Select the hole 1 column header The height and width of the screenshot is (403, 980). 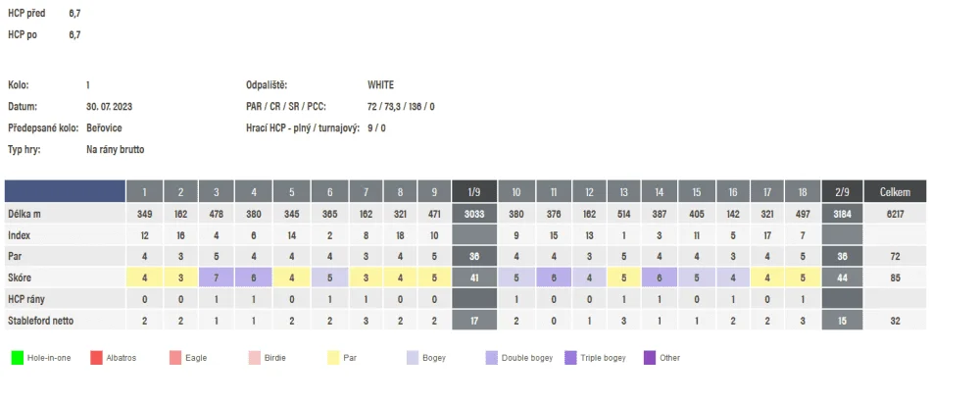click(x=144, y=191)
